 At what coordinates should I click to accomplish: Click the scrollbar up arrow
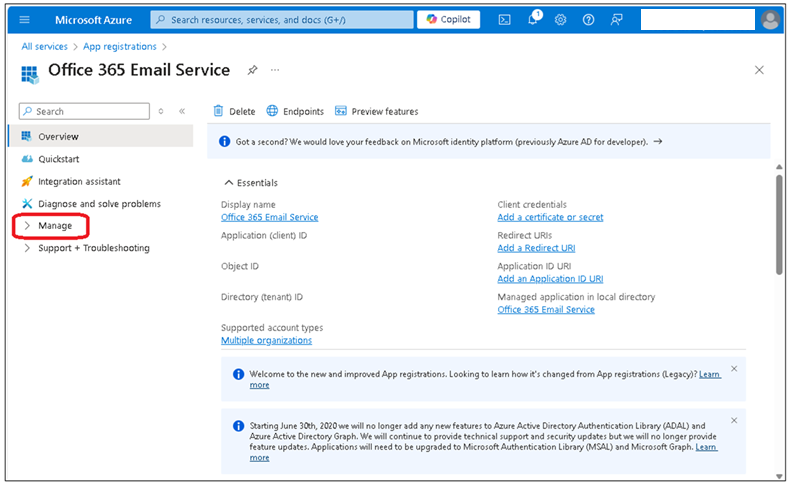click(x=779, y=167)
